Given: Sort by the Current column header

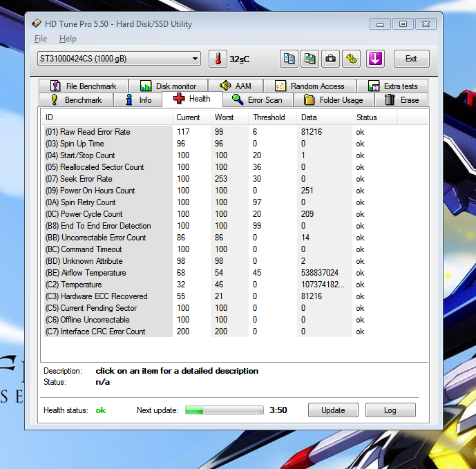Looking at the screenshot, I should pyautogui.click(x=191, y=117).
